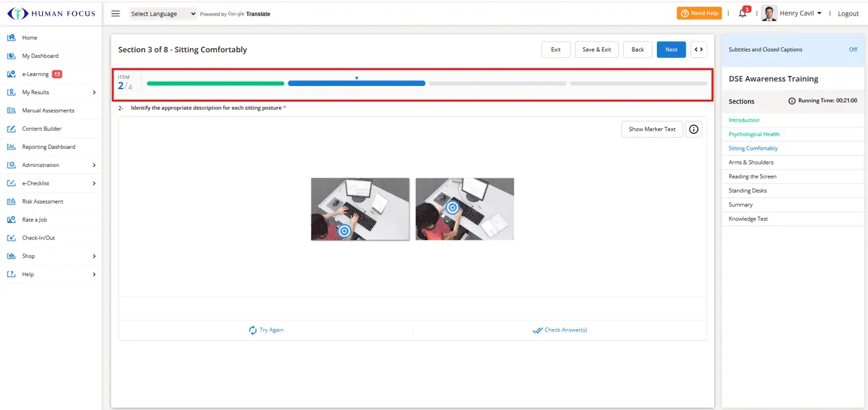Image resolution: width=868 pixels, height=410 pixels.
Task: Click the Running Time info icon
Action: (x=791, y=100)
